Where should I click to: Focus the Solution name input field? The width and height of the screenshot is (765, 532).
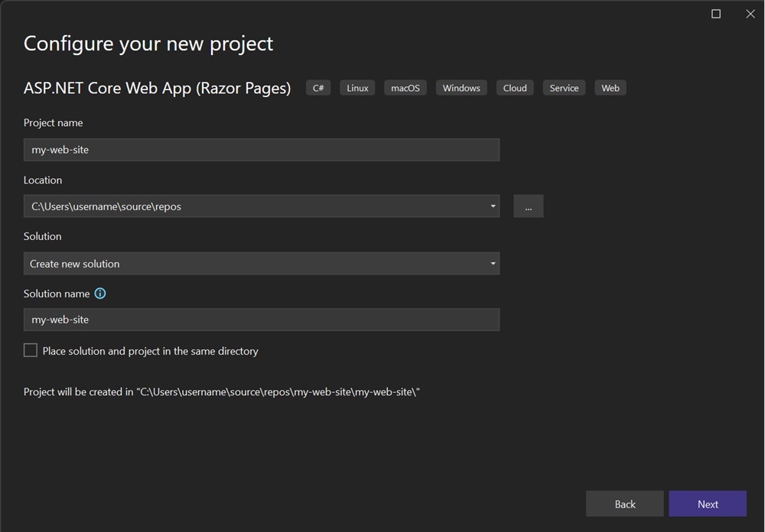point(262,320)
